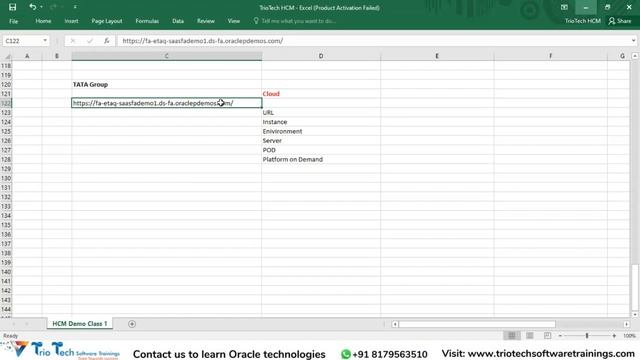Click the previous sheet navigation arrow
Image resolution: width=640 pixels, height=360 pixels.
pos(13,324)
